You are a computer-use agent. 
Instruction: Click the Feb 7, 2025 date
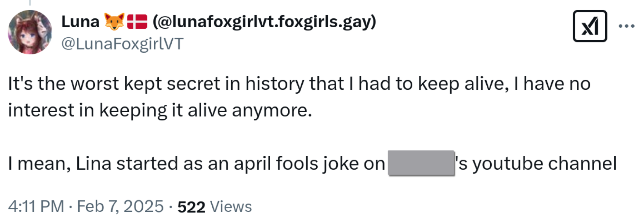(120, 206)
